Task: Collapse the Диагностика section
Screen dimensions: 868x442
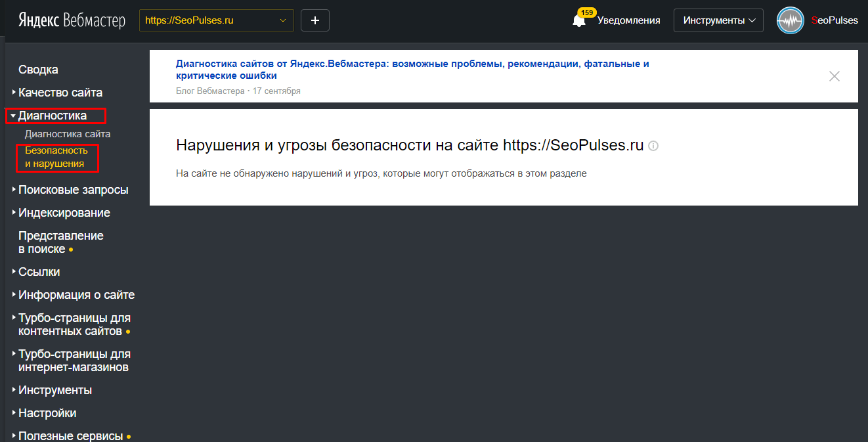Action: tap(52, 116)
